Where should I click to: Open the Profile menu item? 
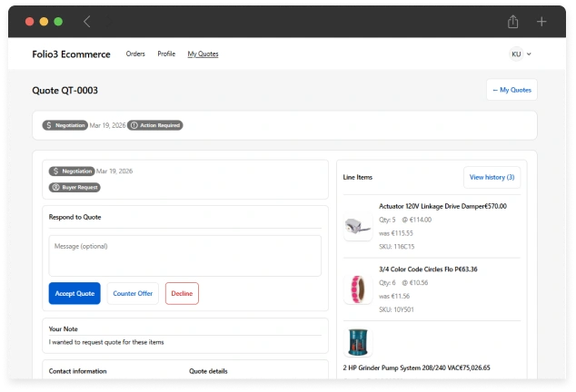pos(166,54)
